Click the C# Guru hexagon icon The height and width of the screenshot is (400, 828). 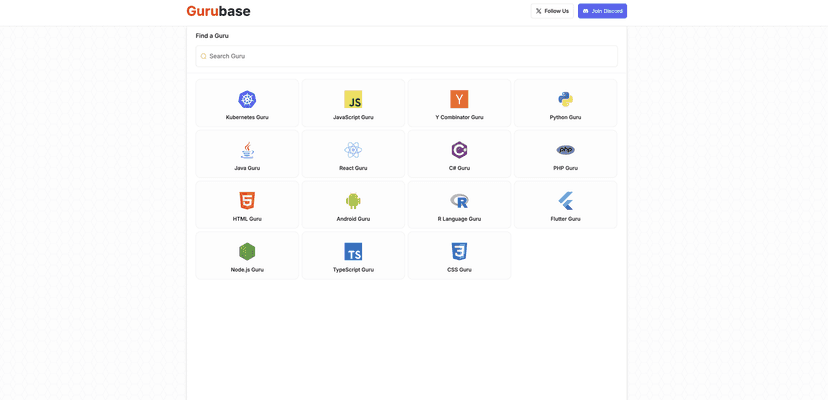(x=459, y=150)
